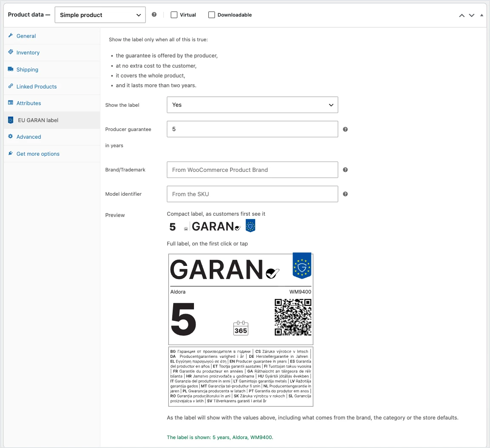Screen dimensions: 490x448
Task: Move Product data panel up
Action: (462, 15)
